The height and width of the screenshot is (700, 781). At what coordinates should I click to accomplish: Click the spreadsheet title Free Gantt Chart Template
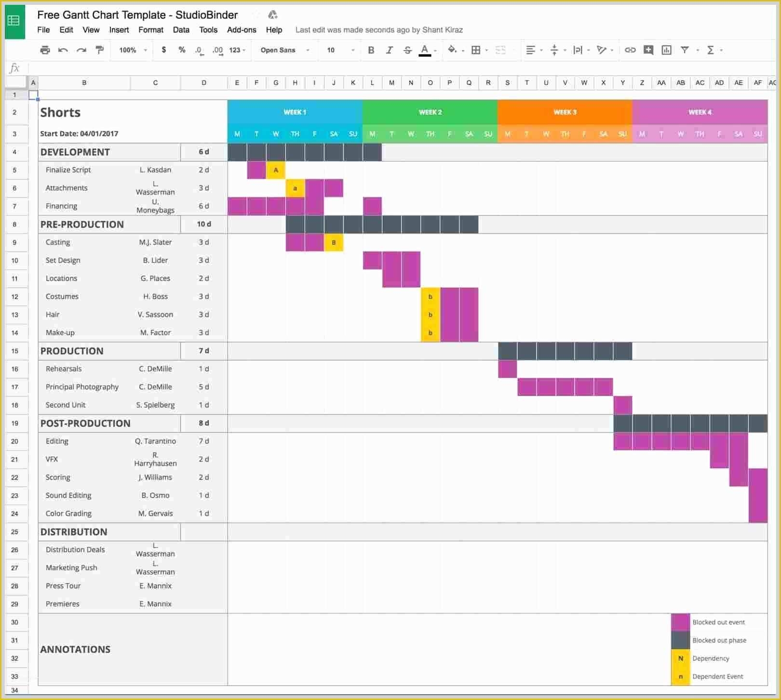137,15
